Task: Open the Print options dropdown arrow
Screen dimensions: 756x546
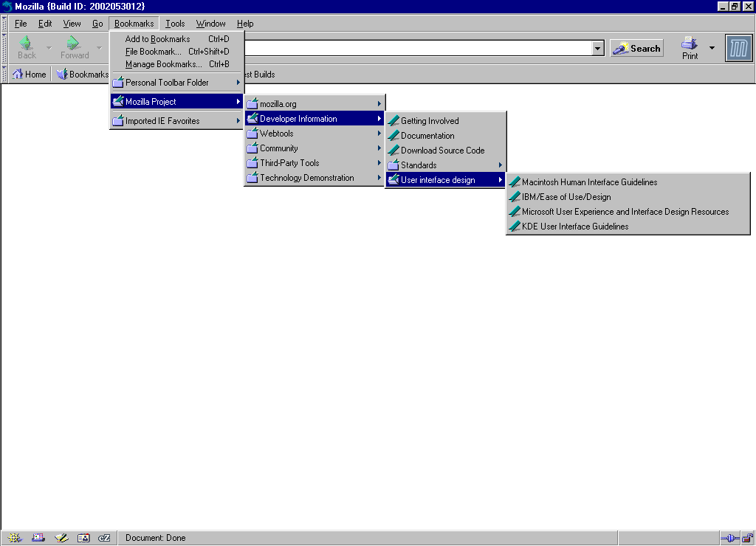Action: [x=712, y=48]
